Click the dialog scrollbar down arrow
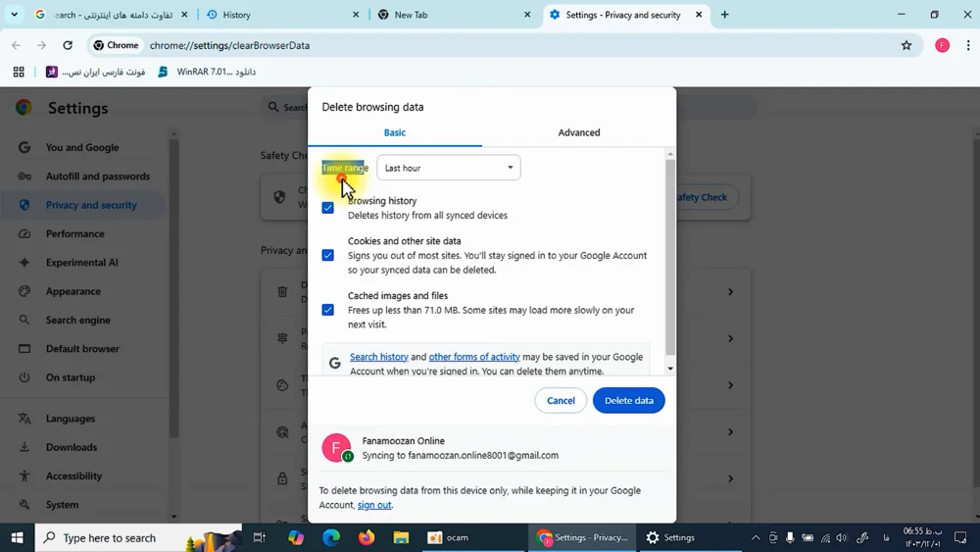The width and height of the screenshot is (980, 552). pos(670,369)
